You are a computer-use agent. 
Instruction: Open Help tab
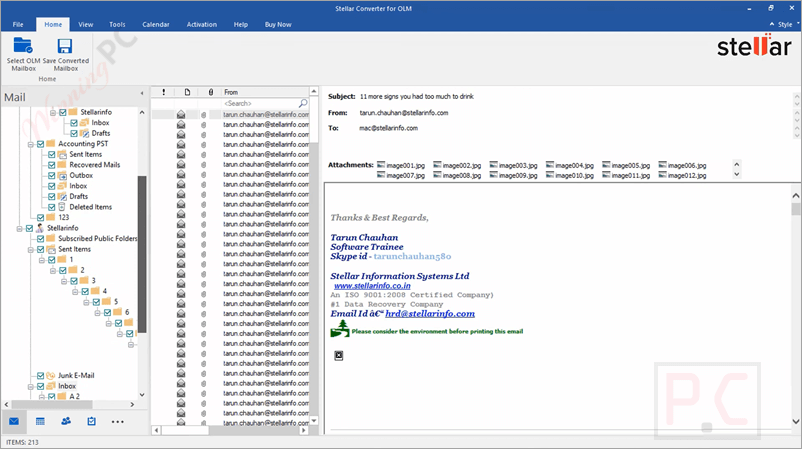240,25
